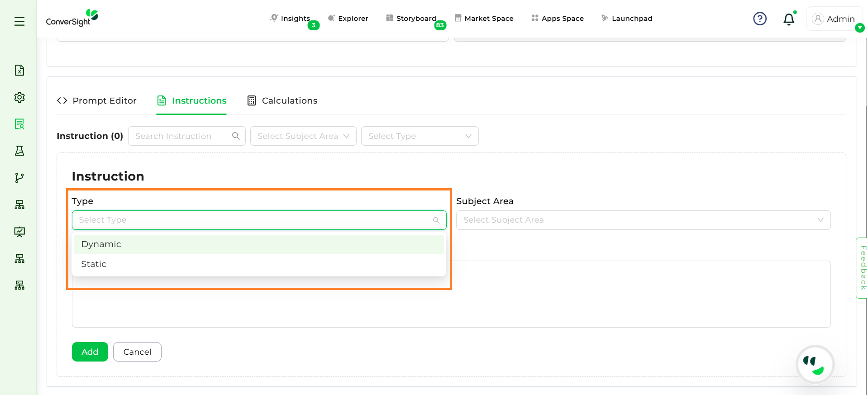This screenshot has width=868, height=395.
Task: Open the help question mark icon
Action: (759, 19)
